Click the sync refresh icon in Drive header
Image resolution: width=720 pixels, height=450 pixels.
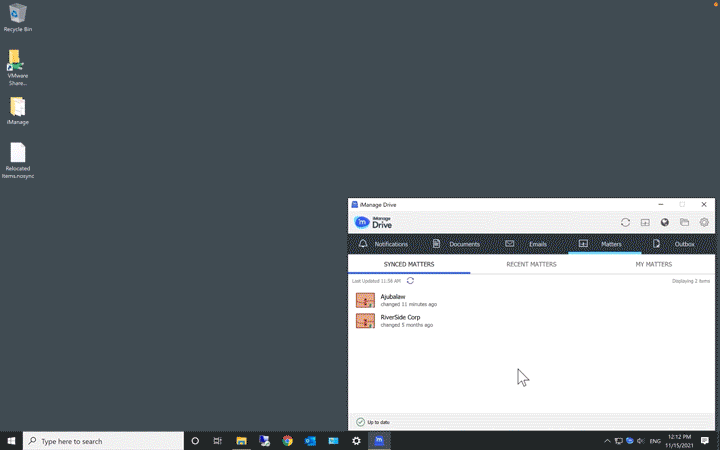click(625, 222)
